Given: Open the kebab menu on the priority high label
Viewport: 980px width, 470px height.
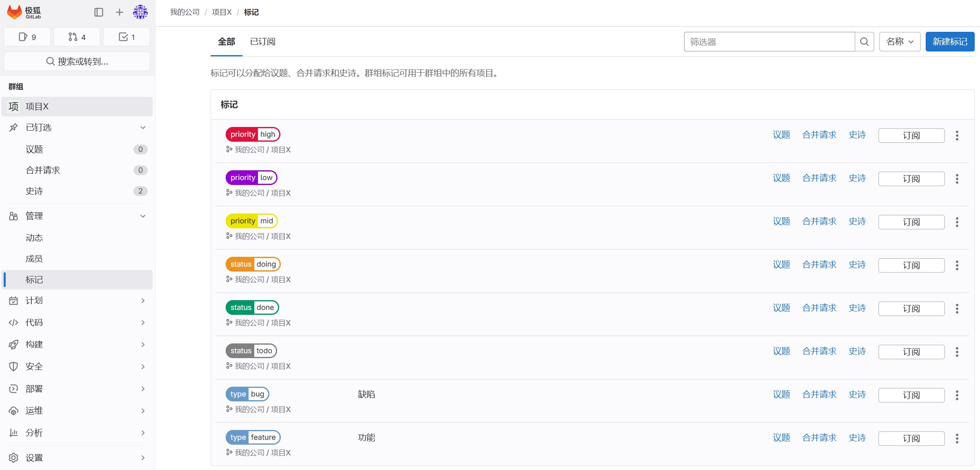Looking at the screenshot, I should click(957, 135).
